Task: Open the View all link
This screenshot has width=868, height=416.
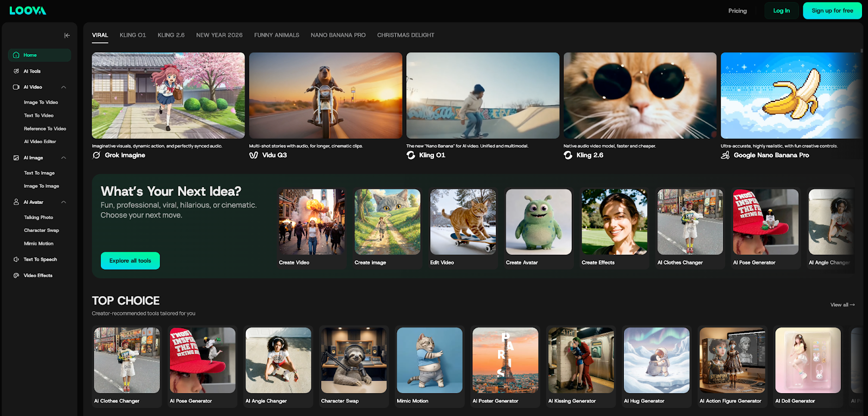Action: click(x=842, y=305)
